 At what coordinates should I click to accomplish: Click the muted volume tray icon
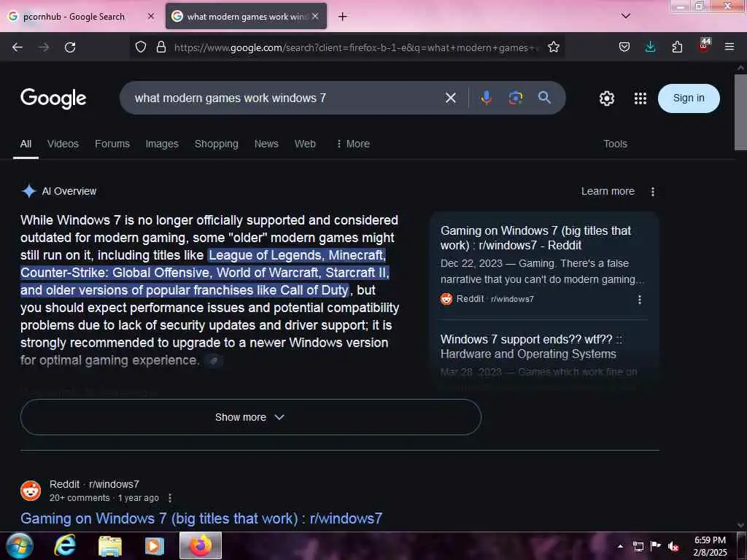pyautogui.click(x=673, y=546)
